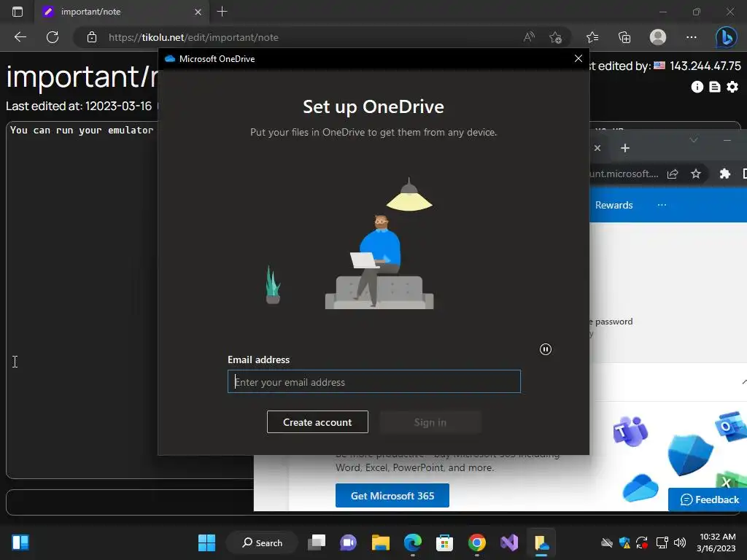Open Microsoft Store from taskbar
The height and width of the screenshot is (560, 747).
444,542
